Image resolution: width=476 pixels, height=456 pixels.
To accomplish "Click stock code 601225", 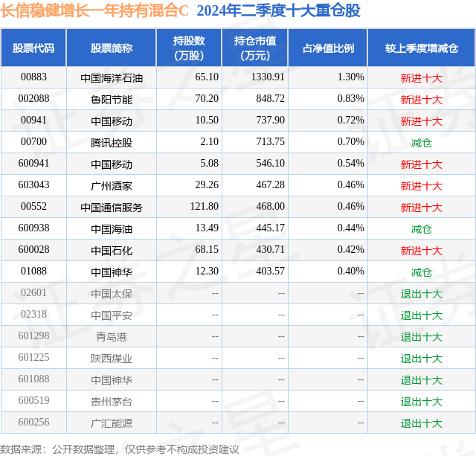I will 33,357.
